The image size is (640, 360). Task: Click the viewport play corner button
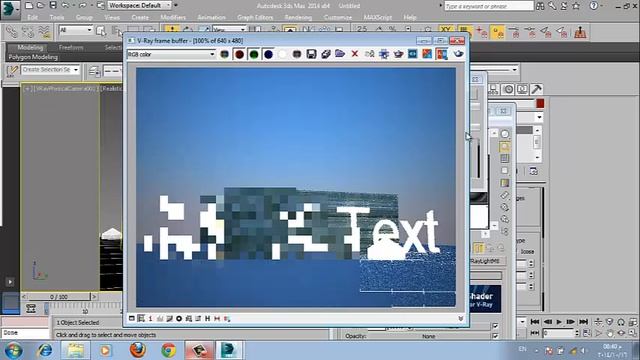pyautogui.click(x=10, y=282)
